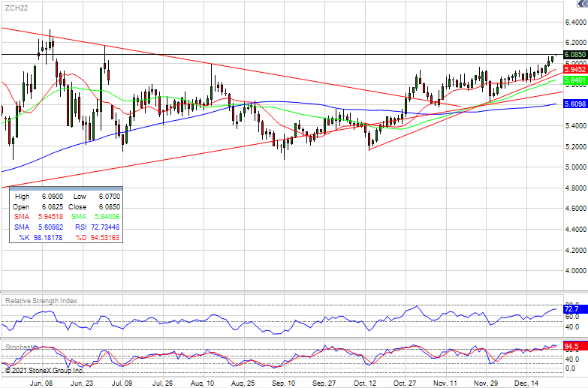Click the Aug, 10 date label

202,383
